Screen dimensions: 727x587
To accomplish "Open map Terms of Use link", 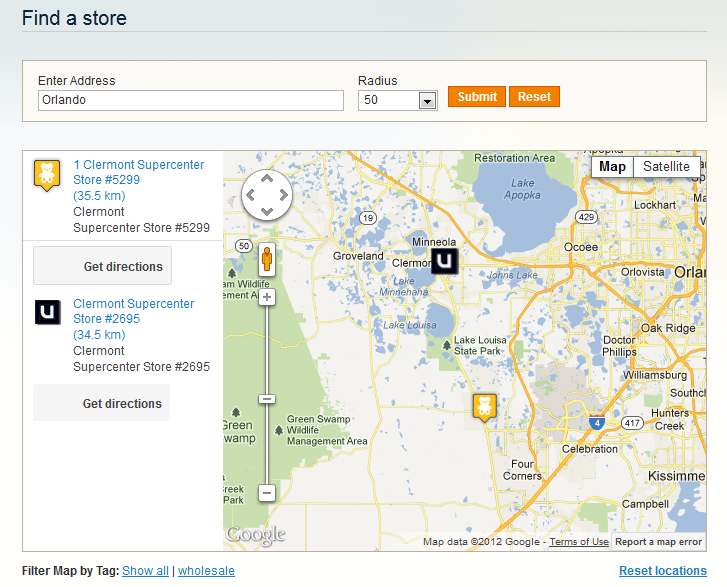I will 579,542.
